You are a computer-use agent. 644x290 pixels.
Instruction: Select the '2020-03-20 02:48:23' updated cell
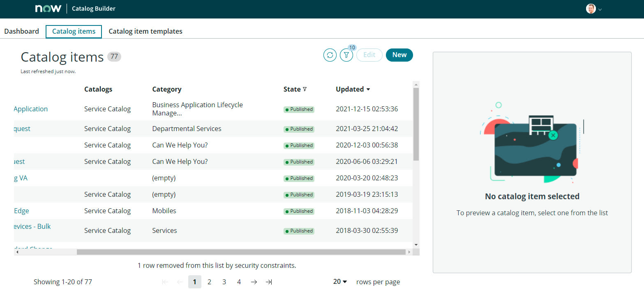tap(367, 178)
